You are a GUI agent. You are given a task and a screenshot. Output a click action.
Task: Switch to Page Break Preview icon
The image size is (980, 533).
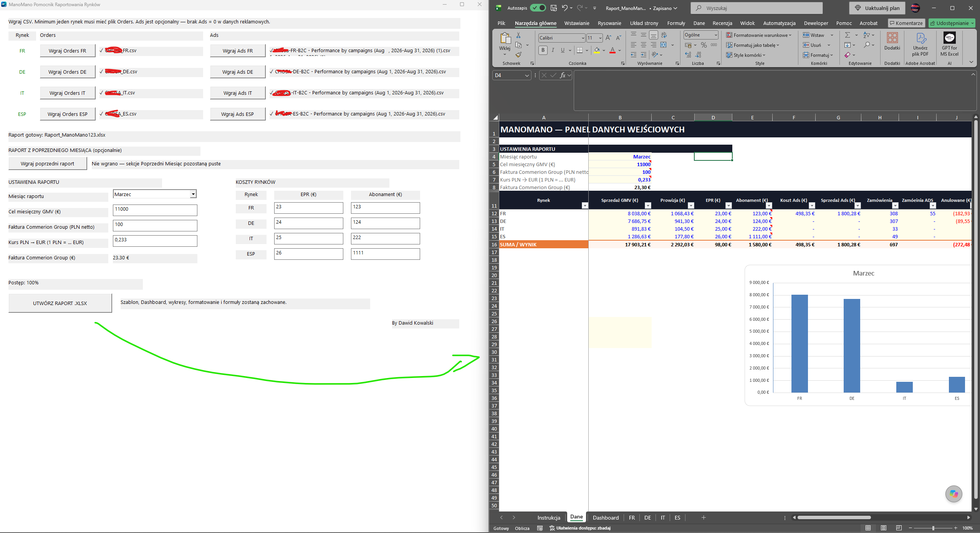[x=899, y=528]
